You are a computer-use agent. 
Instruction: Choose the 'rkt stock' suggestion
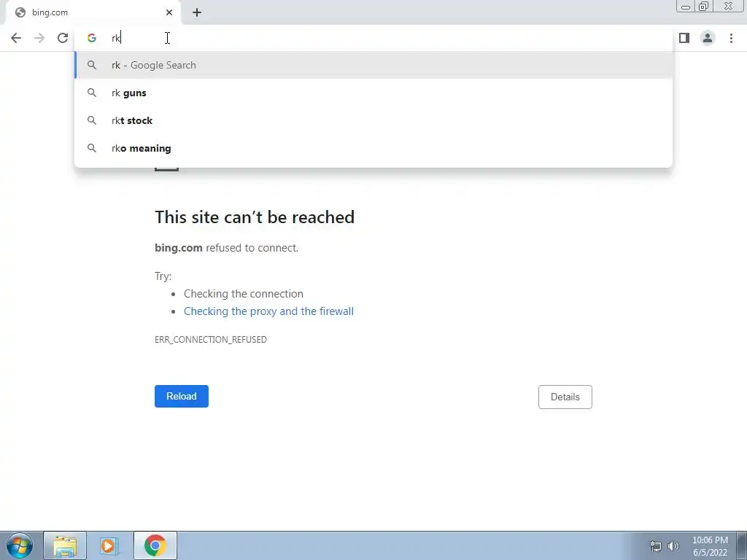click(374, 120)
